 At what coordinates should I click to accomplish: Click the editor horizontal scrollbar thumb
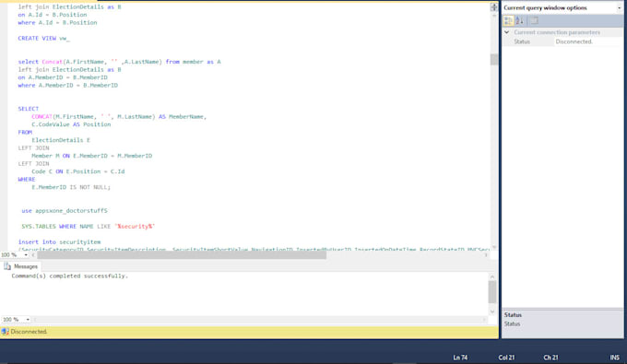pyautogui.click(x=182, y=255)
